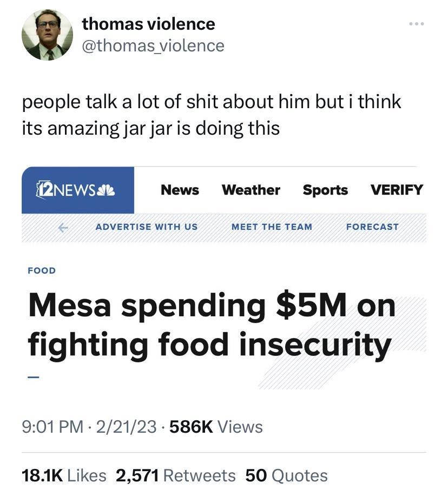This screenshot has height=496, width=448.
Task: Click the @thomas_violence handle
Action: click(x=153, y=45)
